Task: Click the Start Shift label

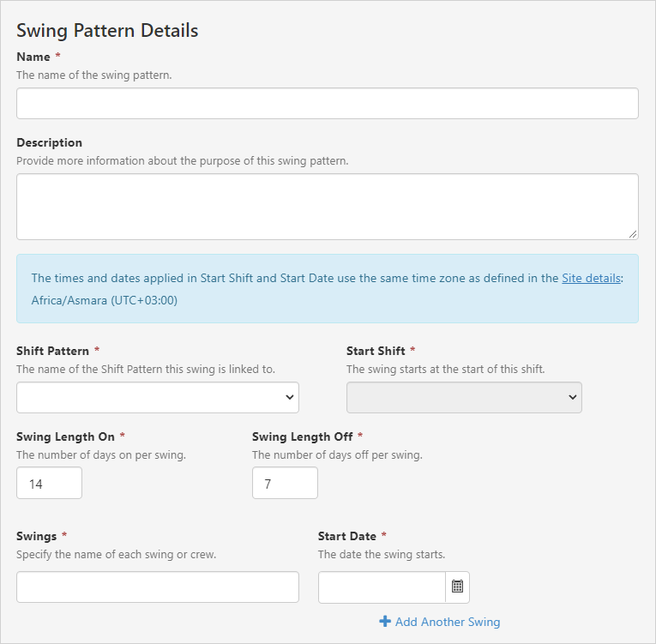Action: coord(376,351)
